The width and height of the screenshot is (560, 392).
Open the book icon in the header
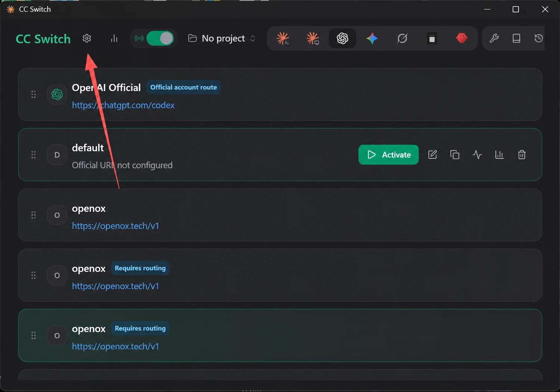pyautogui.click(x=516, y=38)
